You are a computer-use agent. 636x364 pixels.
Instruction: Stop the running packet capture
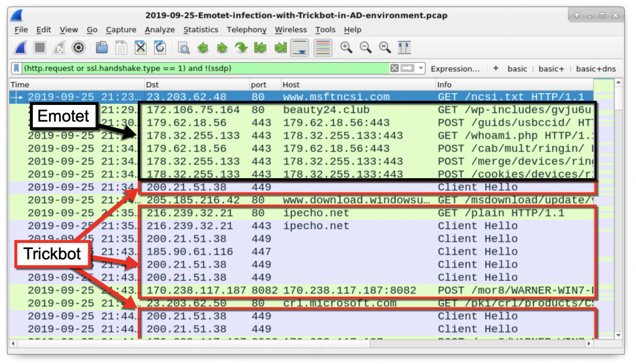[x=40, y=48]
